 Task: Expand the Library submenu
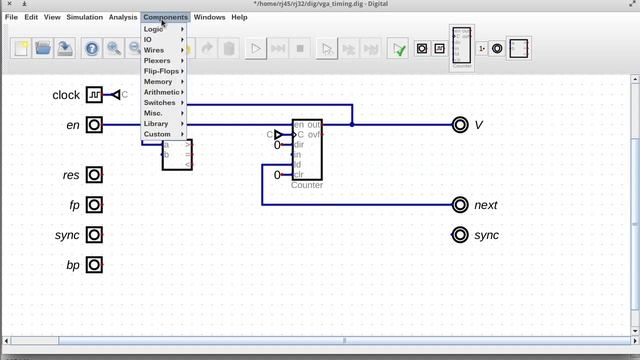(x=164, y=124)
